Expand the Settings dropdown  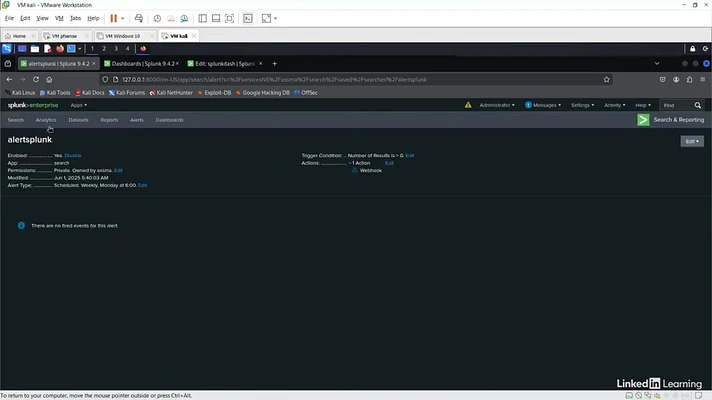coord(581,104)
